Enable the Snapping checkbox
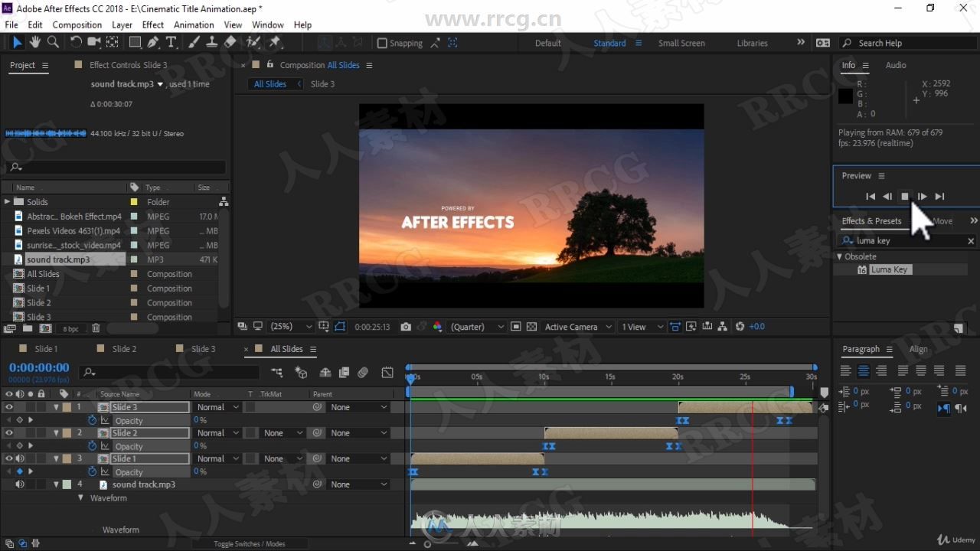 click(382, 44)
